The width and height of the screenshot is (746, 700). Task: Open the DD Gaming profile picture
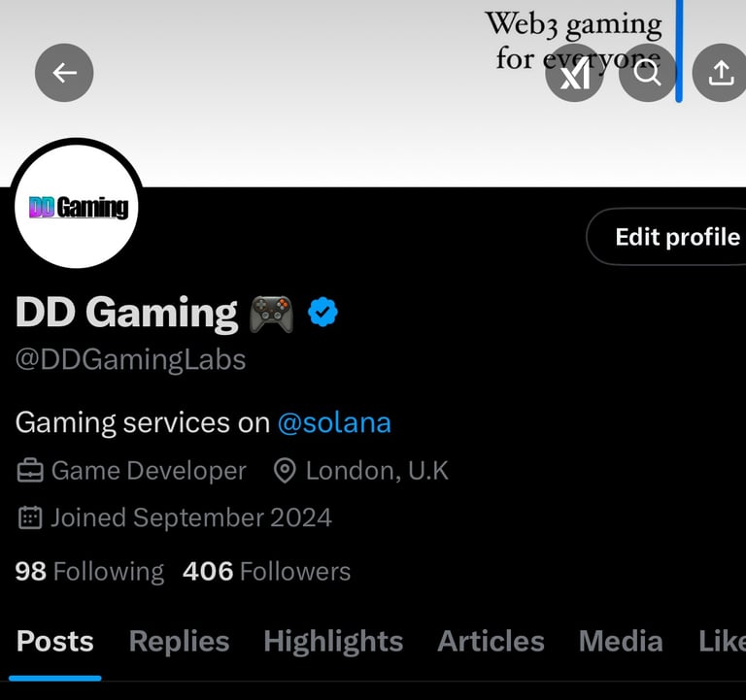77,207
